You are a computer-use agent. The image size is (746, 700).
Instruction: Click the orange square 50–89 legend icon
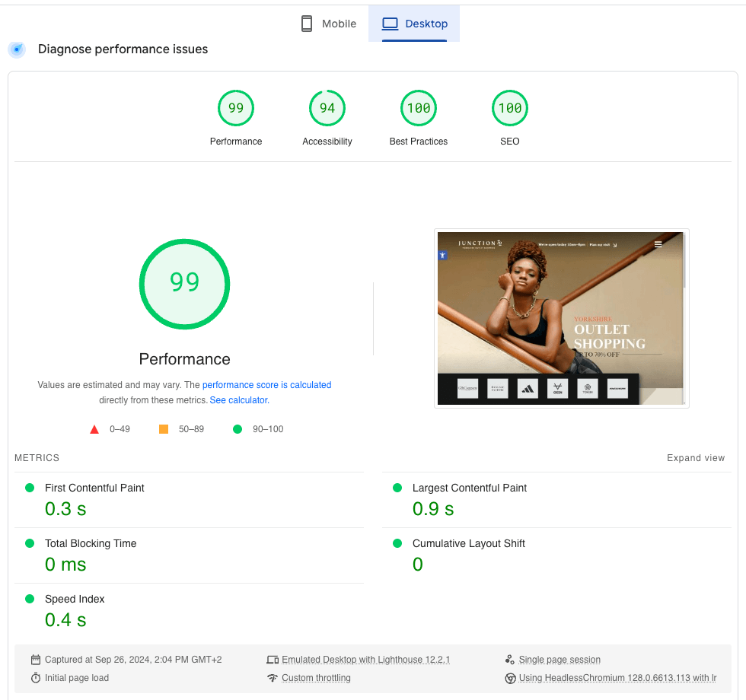click(164, 429)
